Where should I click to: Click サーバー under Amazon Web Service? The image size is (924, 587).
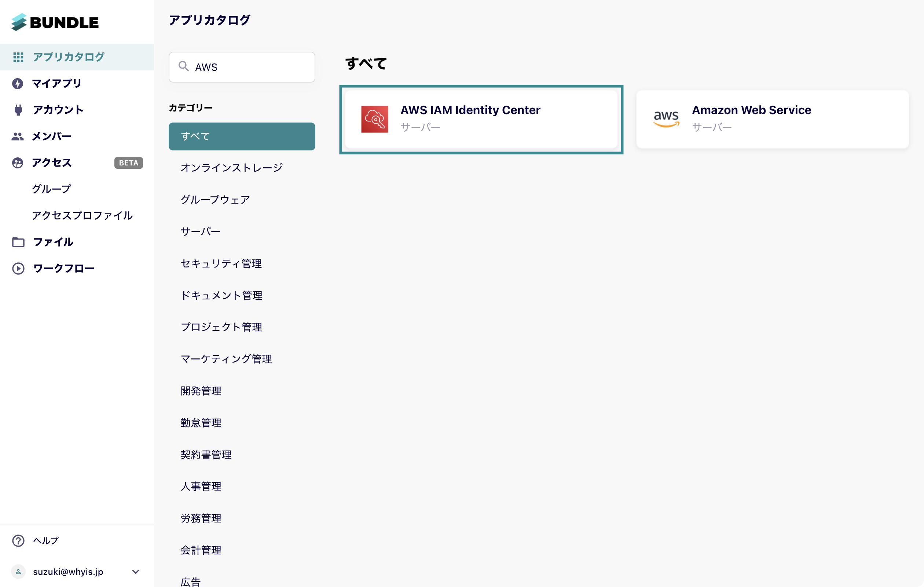click(712, 127)
